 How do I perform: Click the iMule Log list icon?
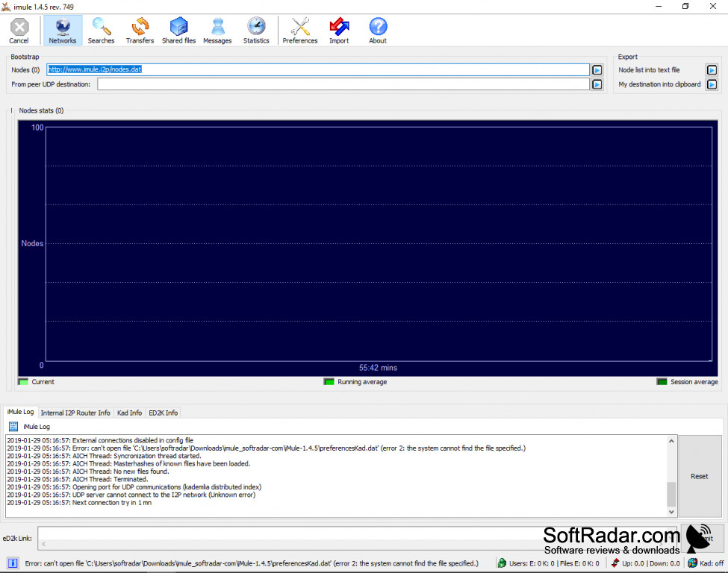pyautogui.click(x=13, y=426)
